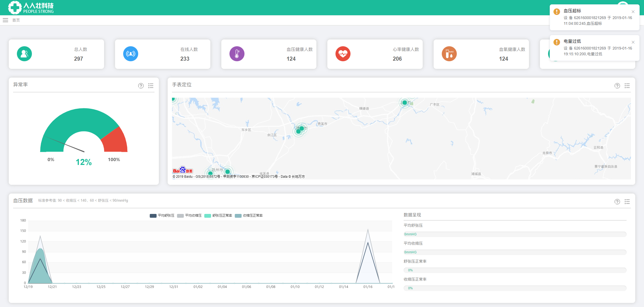
Task: Open the hamburger menu icon
Action: click(5, 20)
